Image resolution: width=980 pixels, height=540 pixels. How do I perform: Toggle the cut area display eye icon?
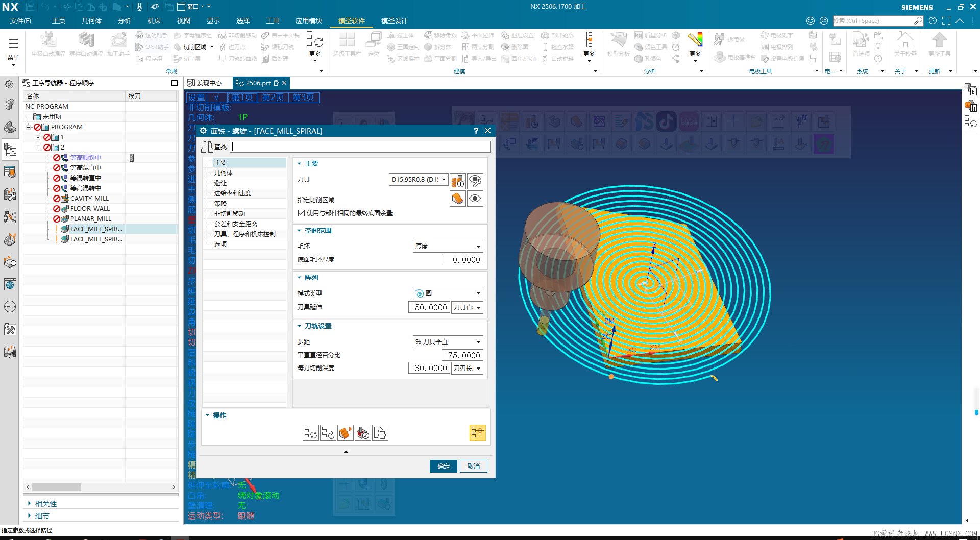pos(475,199)
